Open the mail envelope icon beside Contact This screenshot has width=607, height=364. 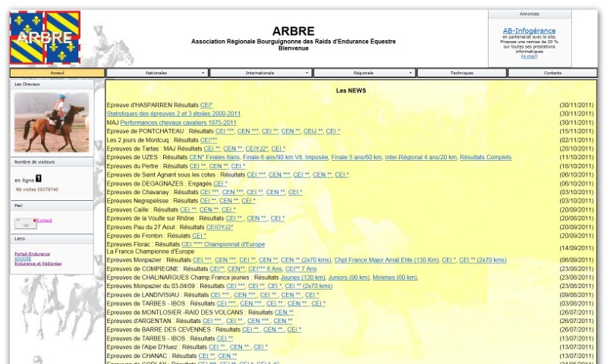click(26, 223)
